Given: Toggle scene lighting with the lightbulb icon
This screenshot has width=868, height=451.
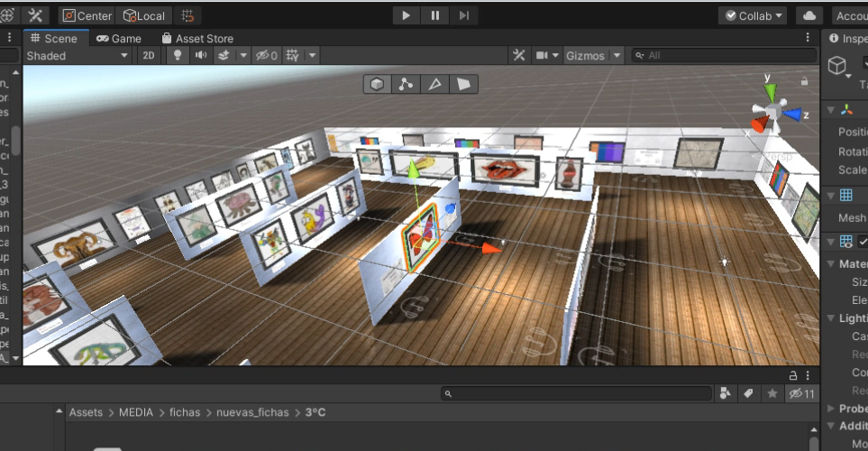Looking at the screenshot, I should click(x=178, y=55).
